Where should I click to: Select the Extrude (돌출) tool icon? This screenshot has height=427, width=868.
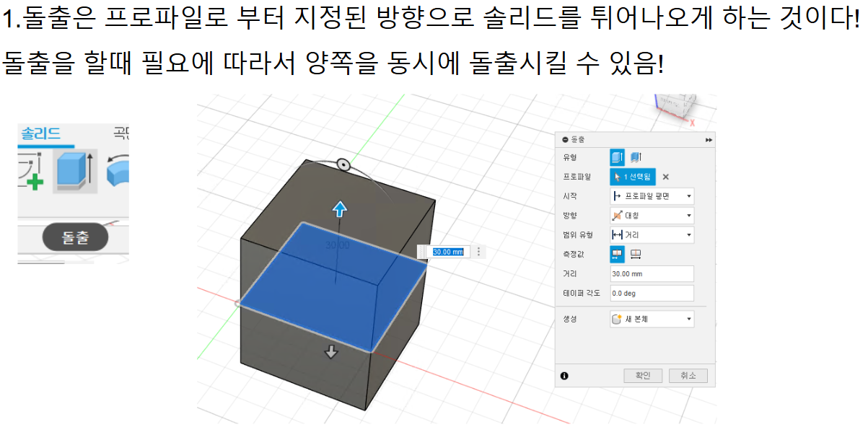75,171
